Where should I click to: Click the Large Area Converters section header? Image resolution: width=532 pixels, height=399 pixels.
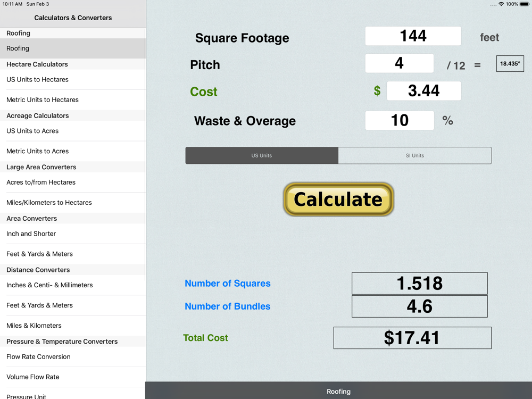73,167
